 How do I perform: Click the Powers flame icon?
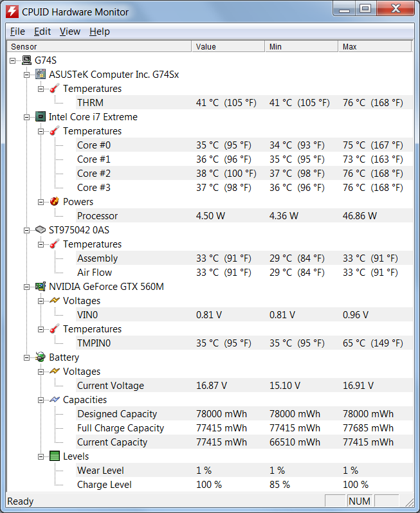click(55, 202)
